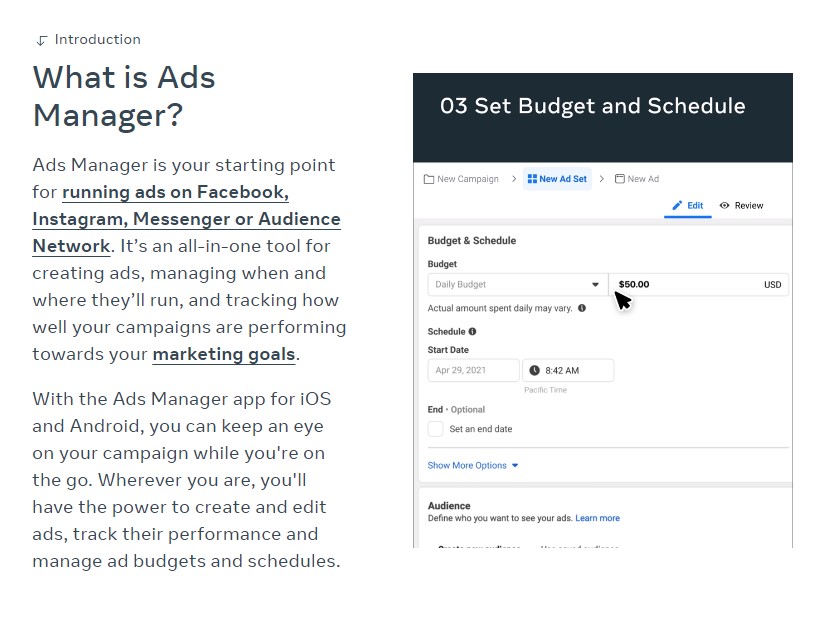Open the Daily Budget dropdown
Screen dimensions: 825x621
[x=518, y=284]
